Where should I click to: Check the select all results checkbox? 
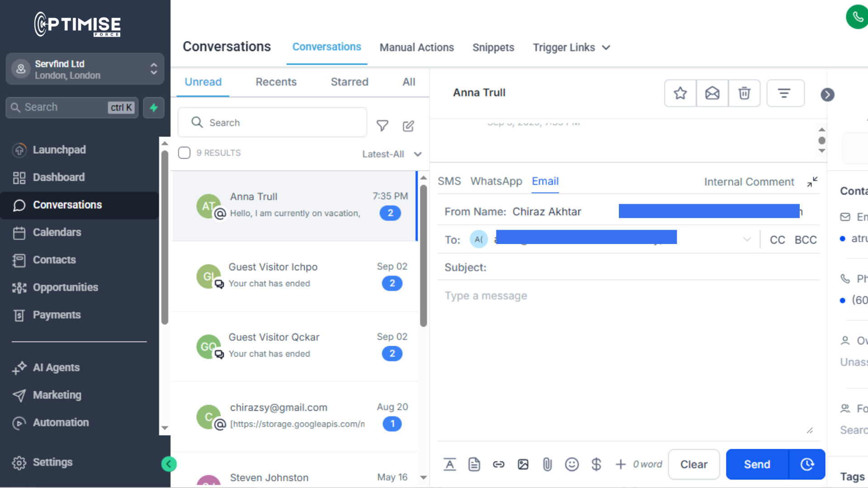(184, 153)
